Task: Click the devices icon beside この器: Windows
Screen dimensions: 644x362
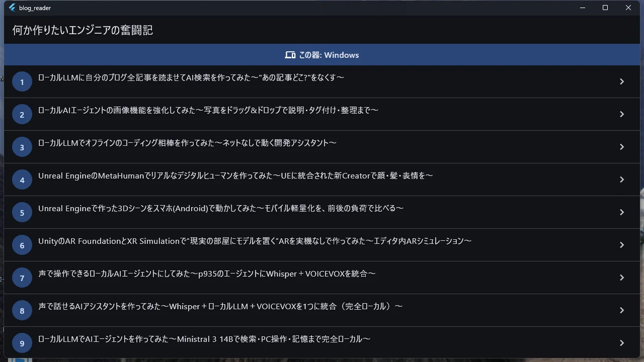Action: pyautogui.click(x=290, y=55)
